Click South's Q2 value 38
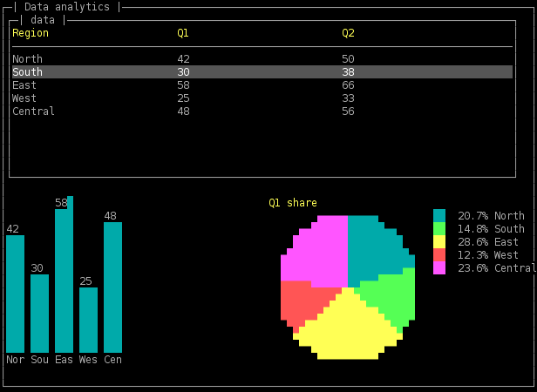537x392 pixels. pyautogui.click(x=348, y=72)
